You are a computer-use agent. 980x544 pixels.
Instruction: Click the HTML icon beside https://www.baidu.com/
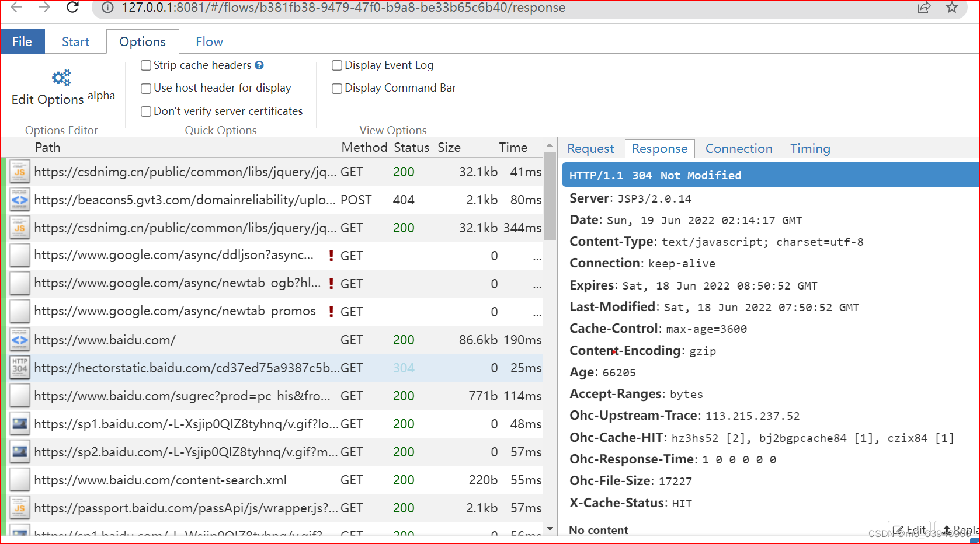click(x=19, y=340)
